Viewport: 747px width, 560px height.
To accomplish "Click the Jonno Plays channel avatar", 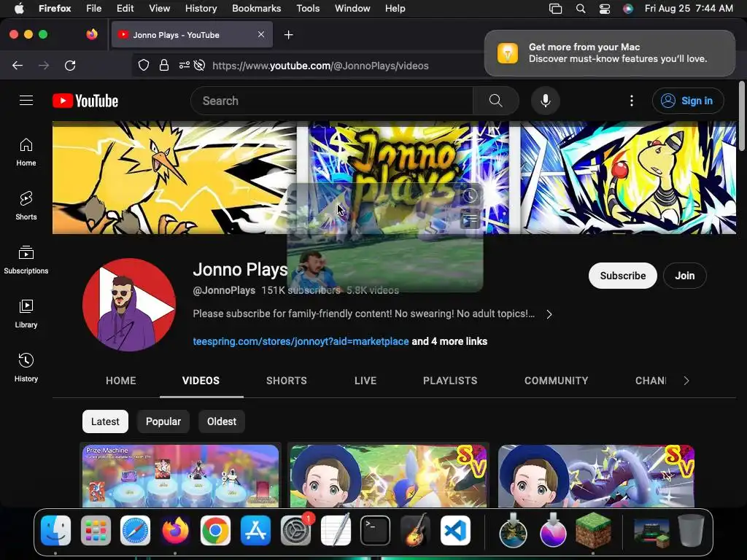I will pyautogui.click(x=129, y=305).
